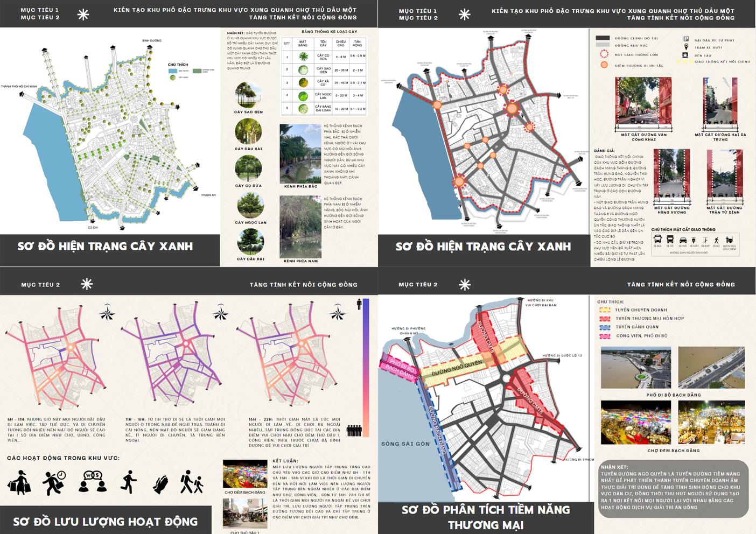
Task: Click the "SƠ ĐỒ PHÂN TÍCH TIỀM NĂNG THƯƠNG MẠI" title
Action: pos(486,517)
